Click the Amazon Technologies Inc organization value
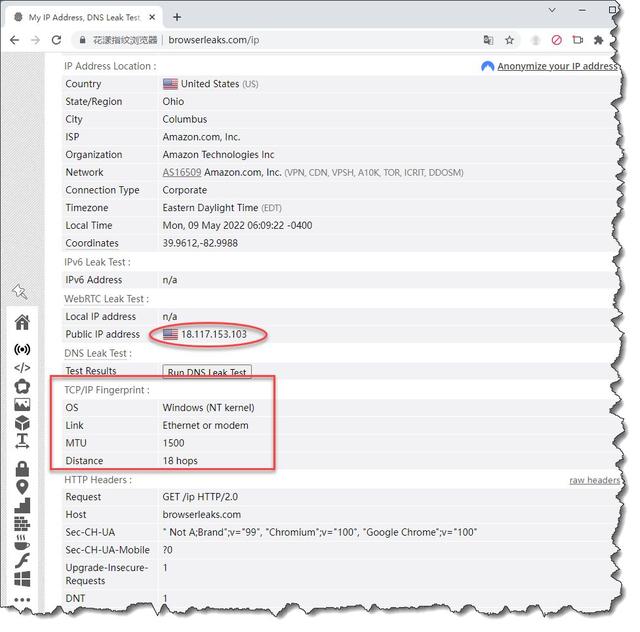This screenshot has height=632, width=640. point(218,155)
